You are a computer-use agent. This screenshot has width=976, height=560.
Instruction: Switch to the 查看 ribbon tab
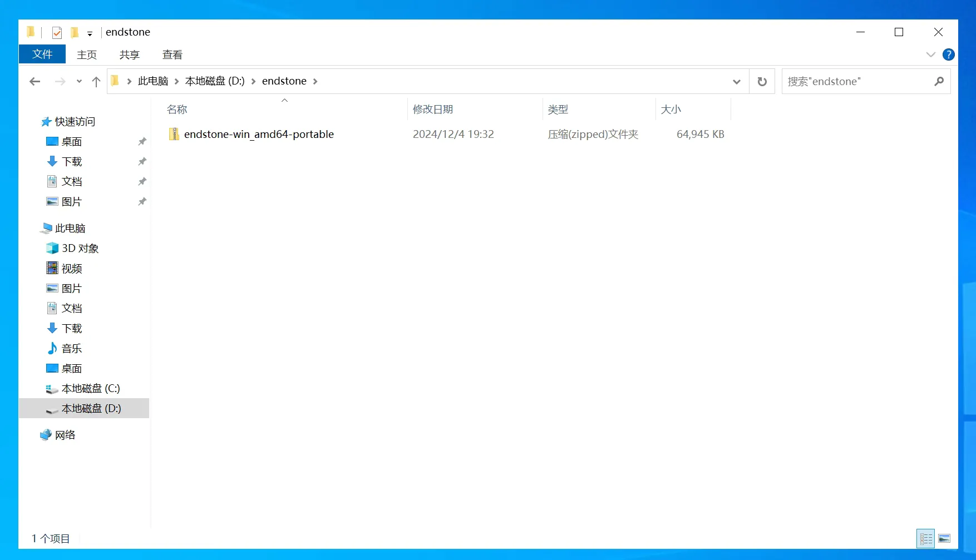172,54
